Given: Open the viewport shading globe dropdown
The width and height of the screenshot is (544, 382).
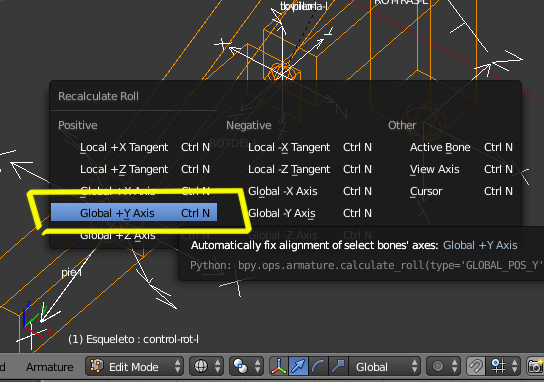Looking at the screenshot, I should point(207,366).
